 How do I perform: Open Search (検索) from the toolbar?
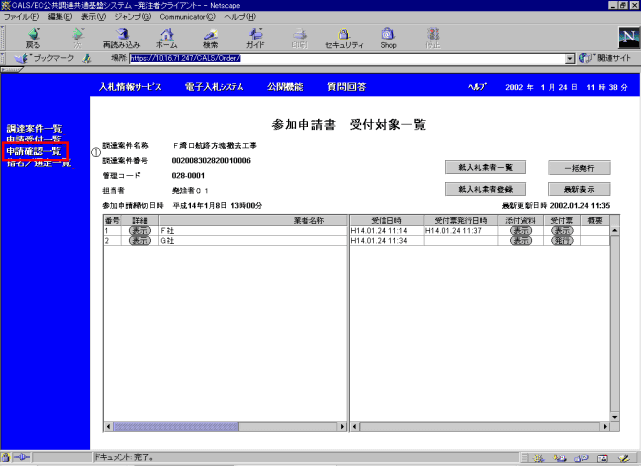210,37
